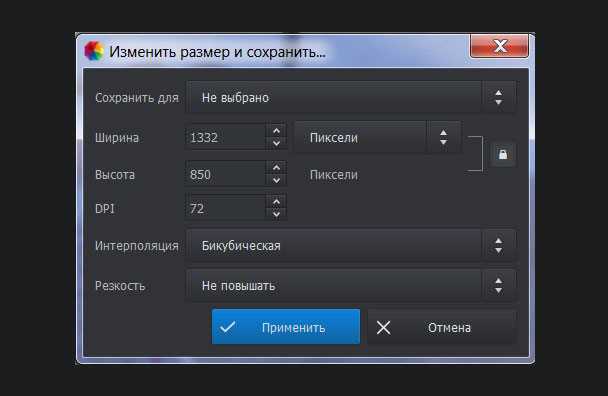Click the "Сохранить для" label
The height and width of the screenshot is (396, 608).
(x=137, y=98)
